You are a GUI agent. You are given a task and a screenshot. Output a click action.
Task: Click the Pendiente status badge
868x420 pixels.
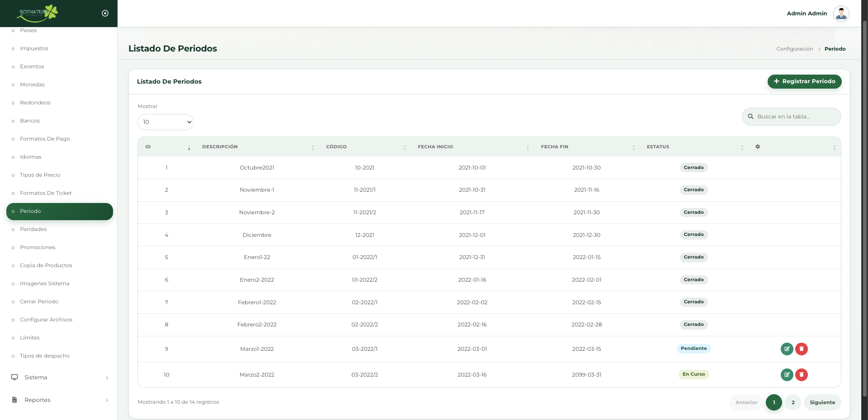coord(693,349)
